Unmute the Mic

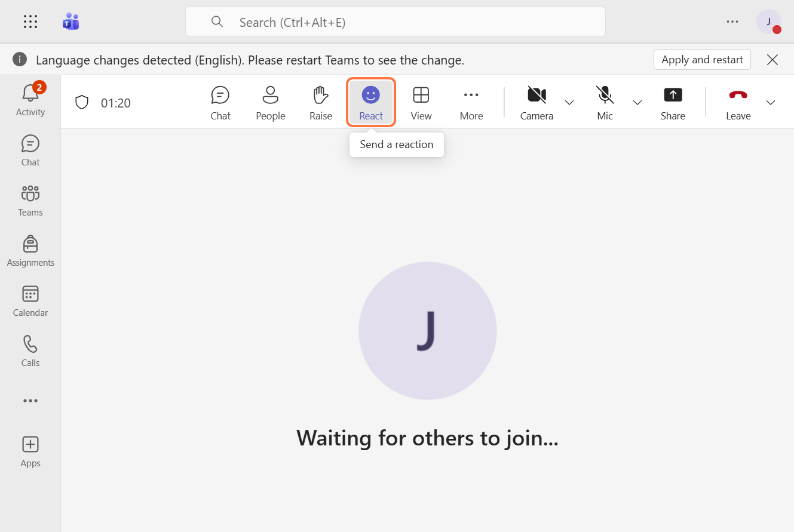coord(605,103)
